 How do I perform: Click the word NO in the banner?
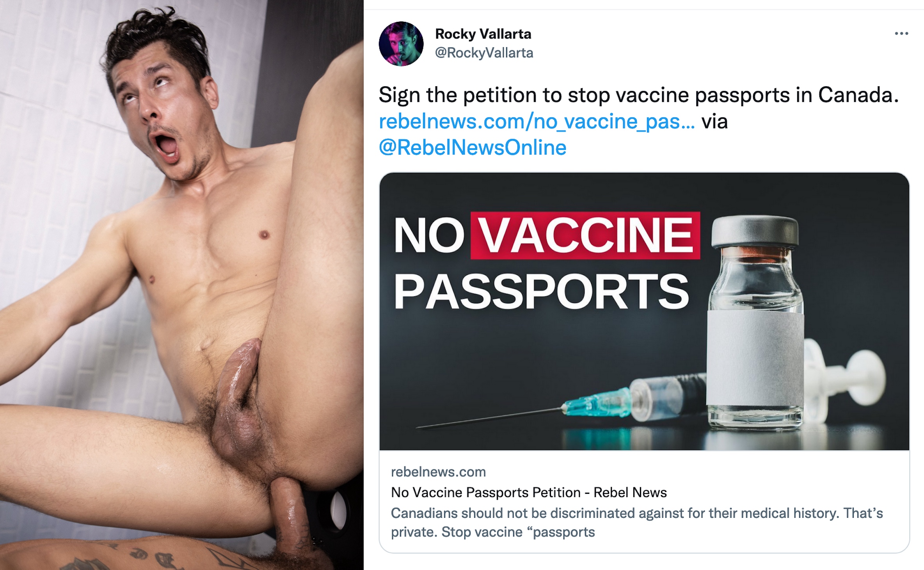tap(428, 235)
